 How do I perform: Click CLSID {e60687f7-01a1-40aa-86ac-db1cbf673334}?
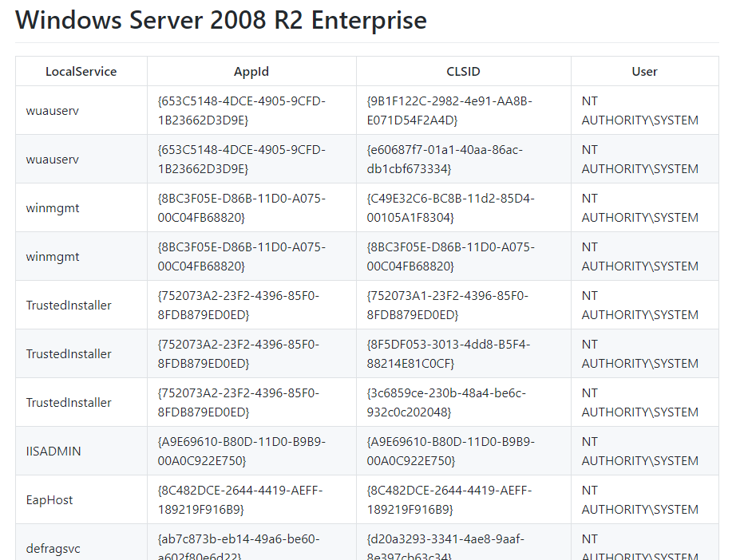pyautogui.click(x=445, y=160)
